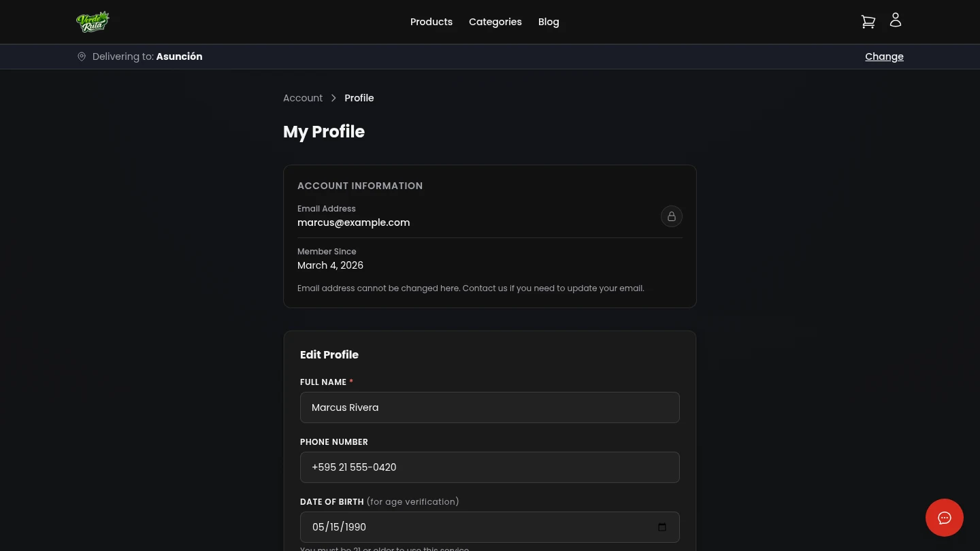Image resolution: width=980 pixels, height=551 pixels.
Task: Click the Change link for delivery location
Action: tap(884, 56)
